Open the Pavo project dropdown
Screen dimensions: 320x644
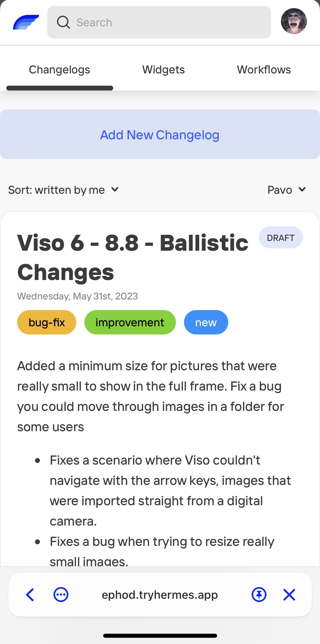(x=286, y=190)
